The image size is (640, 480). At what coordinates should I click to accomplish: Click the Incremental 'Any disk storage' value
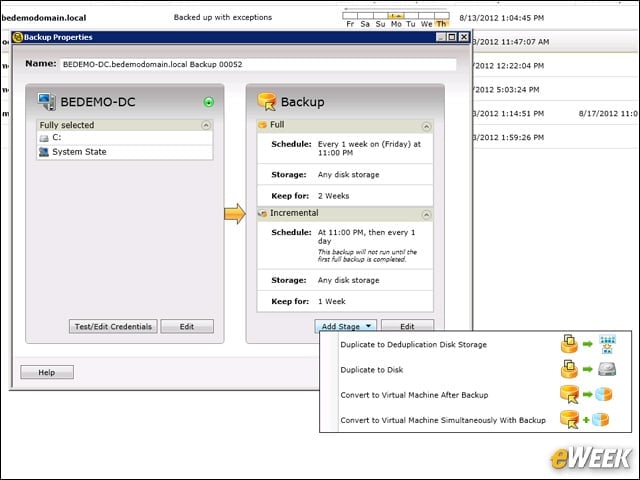pyautogui.click(x=349, y=280)
